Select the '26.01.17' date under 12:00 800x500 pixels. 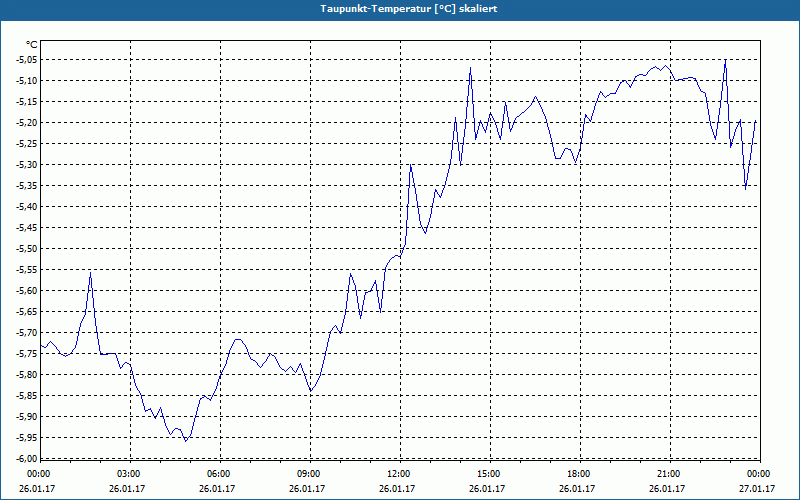point(397,488)
